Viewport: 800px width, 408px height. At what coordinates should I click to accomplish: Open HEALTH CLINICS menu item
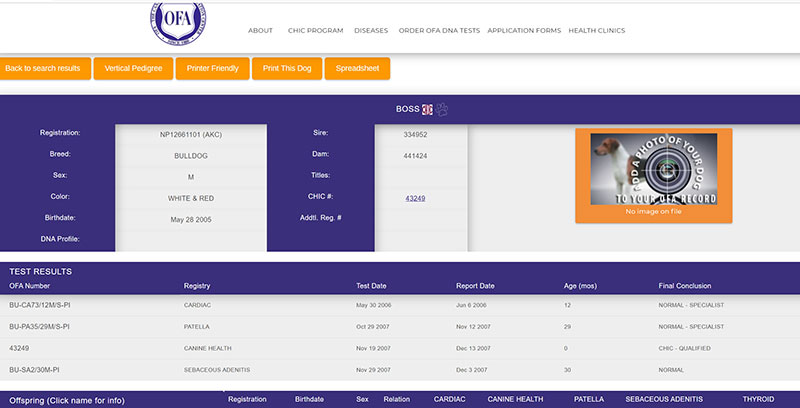596,31
